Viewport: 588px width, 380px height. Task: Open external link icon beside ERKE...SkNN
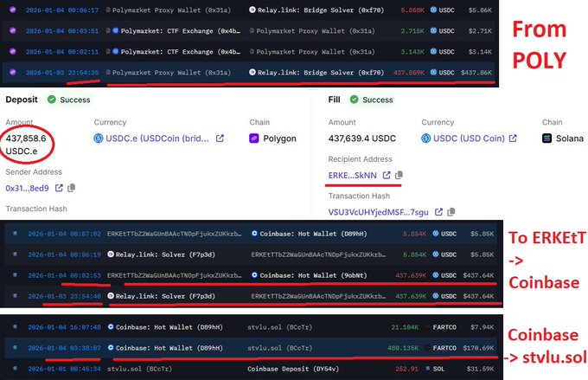tap(387, 176)
